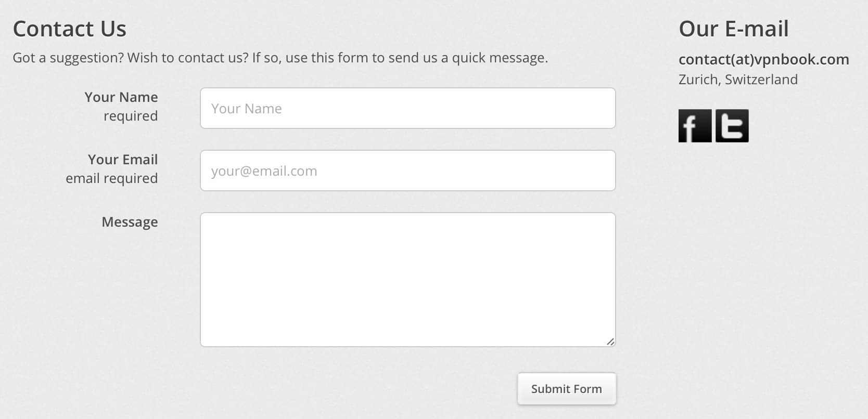This screenshot has width=868, height=419.
Task: Click the "Got a suggestion?" intro text
Action: pos(69,58)
